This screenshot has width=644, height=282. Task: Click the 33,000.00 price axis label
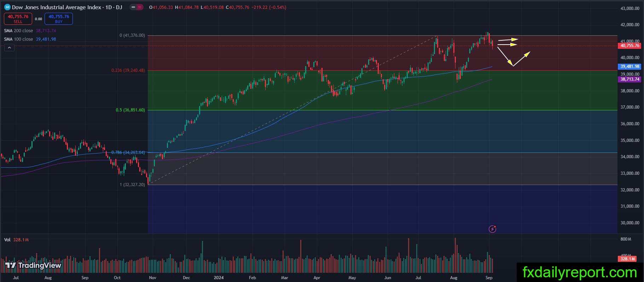(630, 173)
